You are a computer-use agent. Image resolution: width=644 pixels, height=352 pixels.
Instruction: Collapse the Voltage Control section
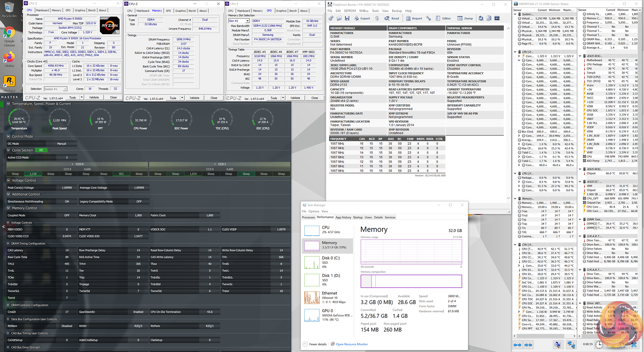pos(9,180)
